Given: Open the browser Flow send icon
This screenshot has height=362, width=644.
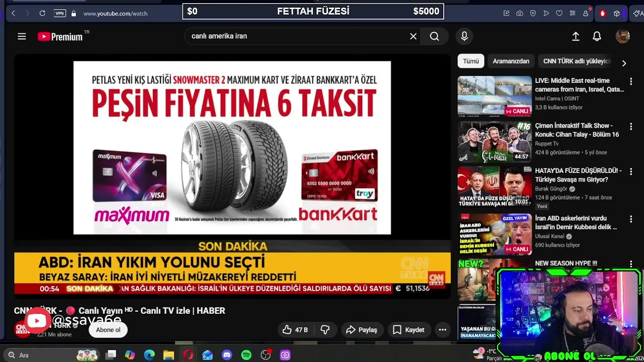Looking at the screenshot, I should coord(546,14).
